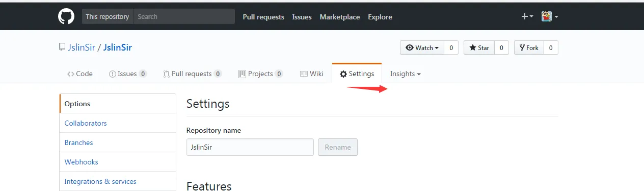Open Explore in the top navigation
This screenshot has width=644, height=191.
(x=380, y=17)
